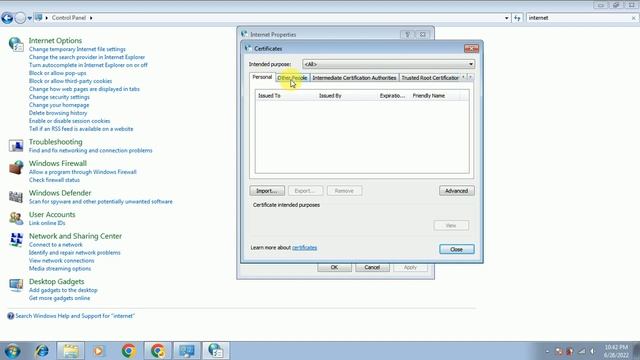Click the Import button
The height and width of the screenshot is (360, 640).
point(267,191)
